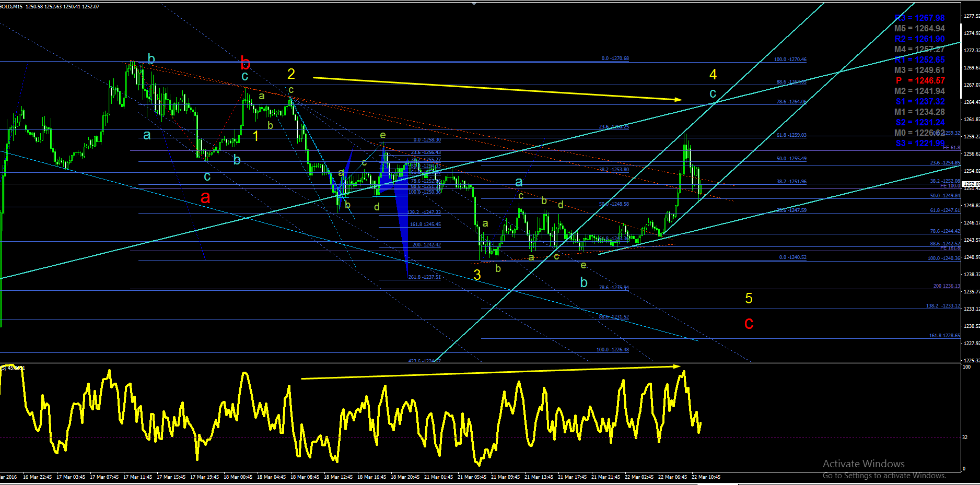Click the Fibonacci level '78.6 -1235.94'

[x=614, y=288]
